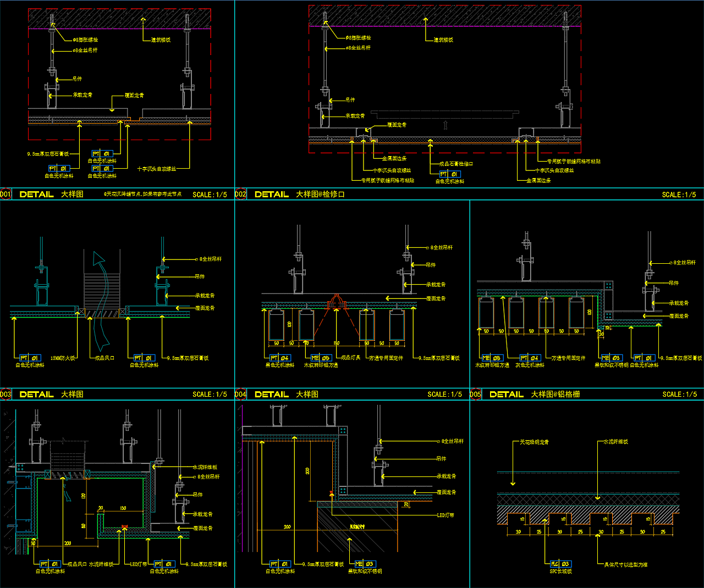Viewport: 704px width, 588px height.
Task: Click '覆面龙骨' label in detail D01
Action: point(134,95)
